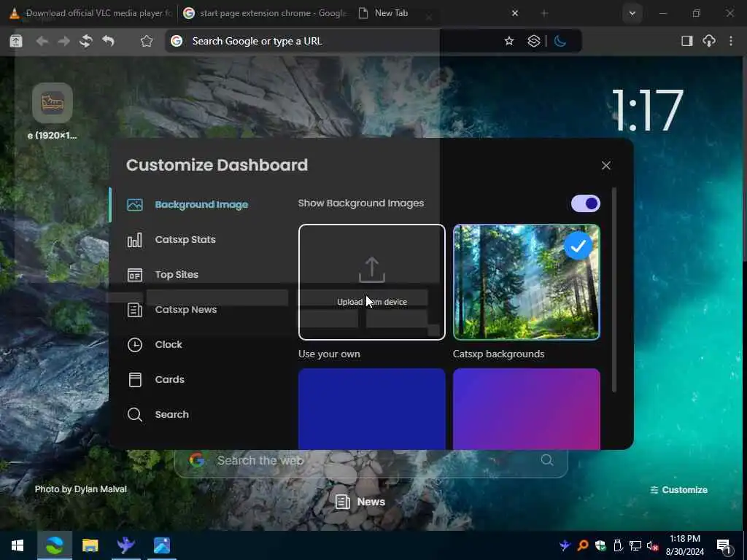This screenshot has height=560, width=747.
Task: Open the notification center icon
Action: pyautogui.click(x=724, y=546)
